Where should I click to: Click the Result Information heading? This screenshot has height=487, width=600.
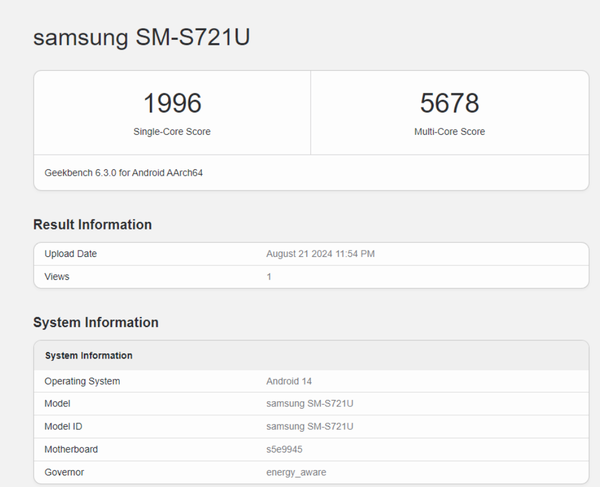(x=92, y=225)
